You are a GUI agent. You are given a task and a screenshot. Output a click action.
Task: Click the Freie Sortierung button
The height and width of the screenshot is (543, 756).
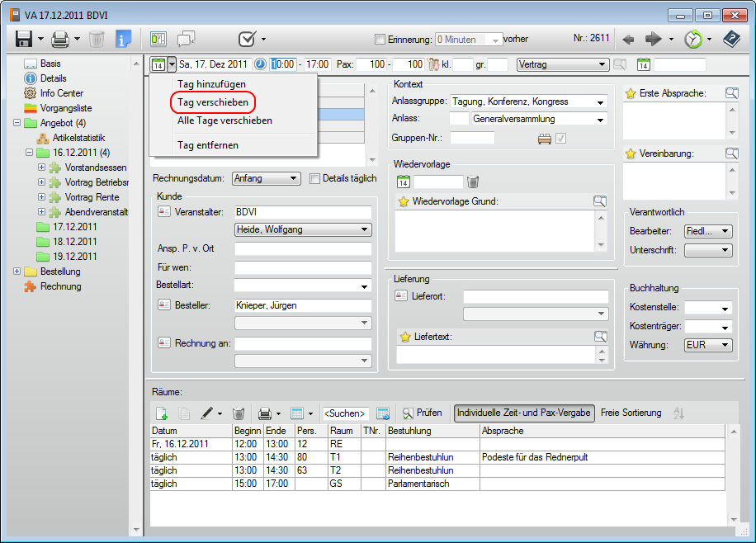(631, 413)
